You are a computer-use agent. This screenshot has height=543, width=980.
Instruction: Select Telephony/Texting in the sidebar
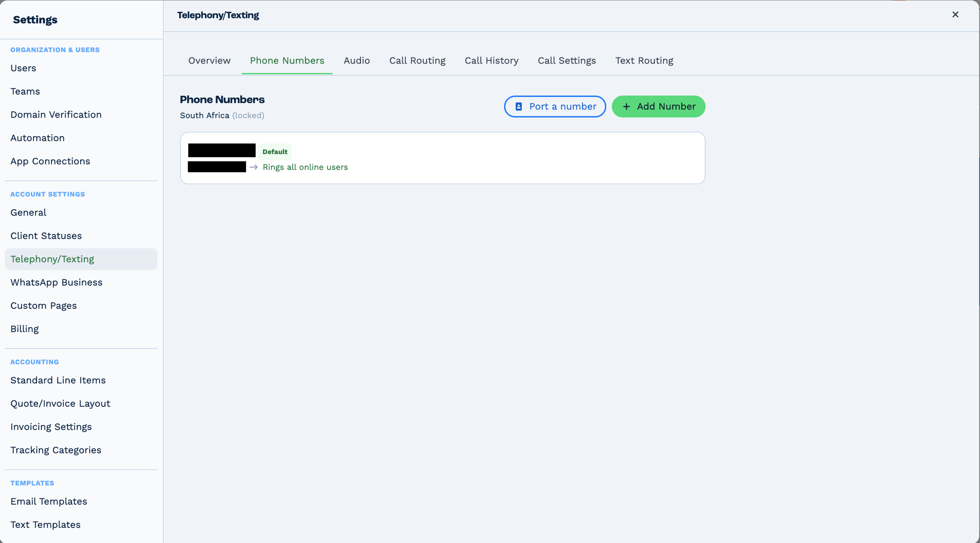point(81,259)
